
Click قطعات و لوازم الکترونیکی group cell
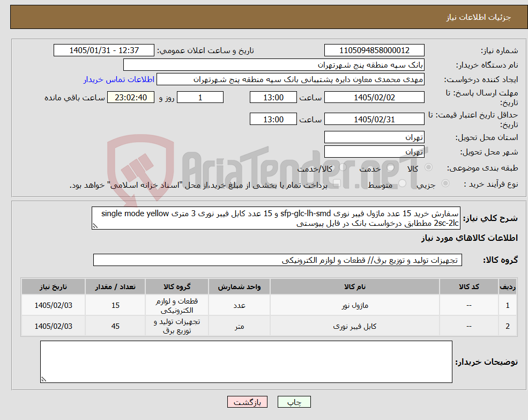(x=177, y=305)
